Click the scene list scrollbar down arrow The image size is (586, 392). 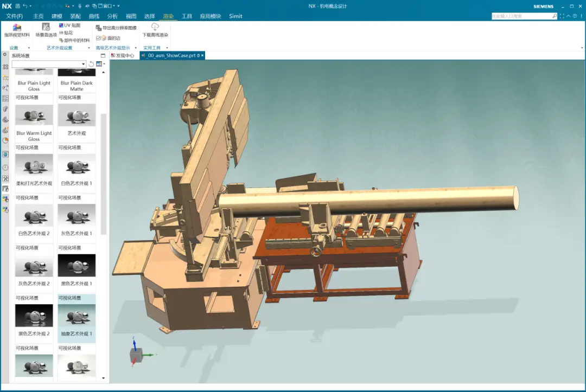click(103, 378)
